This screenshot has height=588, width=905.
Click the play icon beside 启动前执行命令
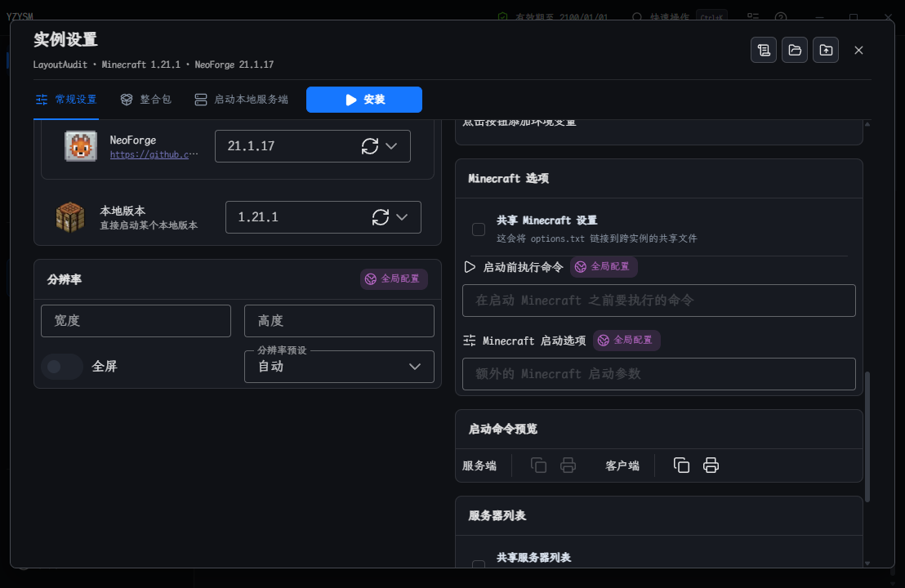(470, 267)
